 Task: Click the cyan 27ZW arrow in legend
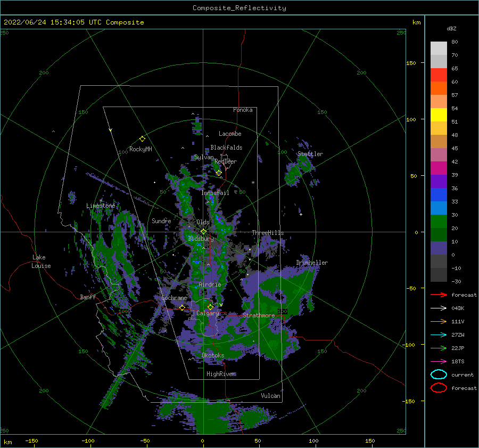439,335
